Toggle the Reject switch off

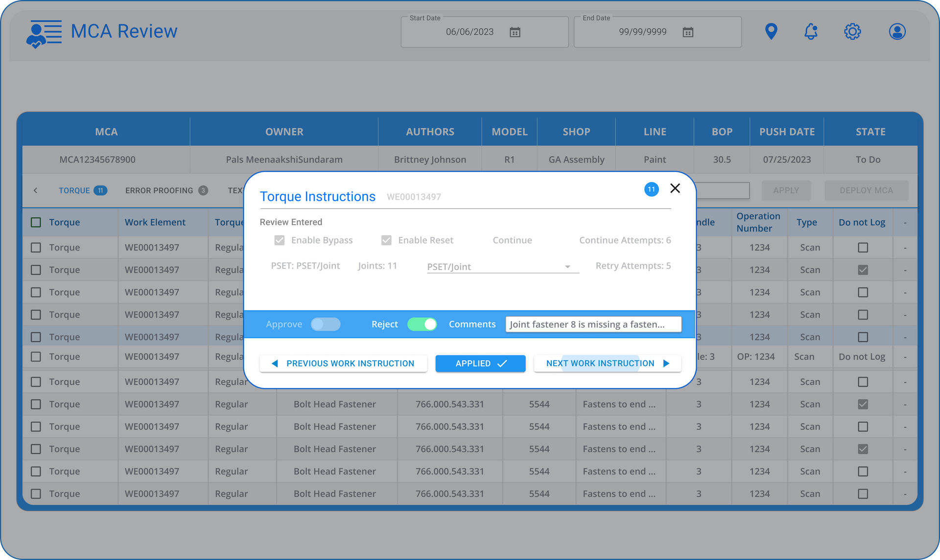pyautogui.click(x=422, y=324)
